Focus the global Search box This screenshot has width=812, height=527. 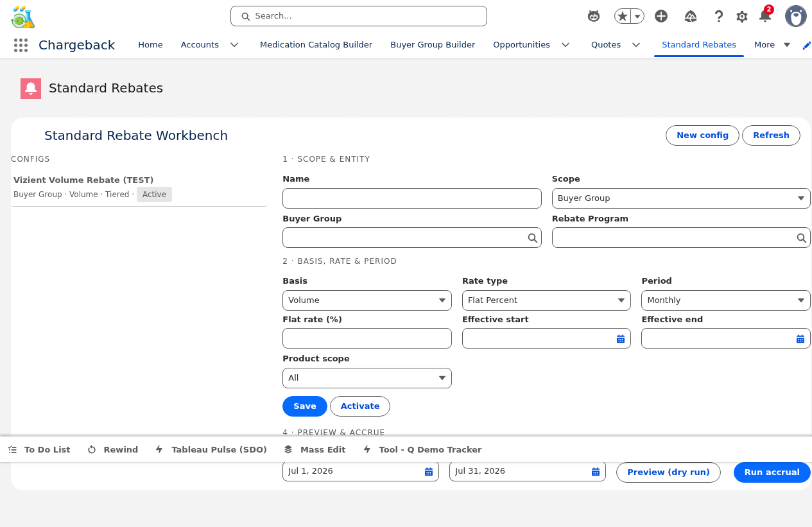359,16
